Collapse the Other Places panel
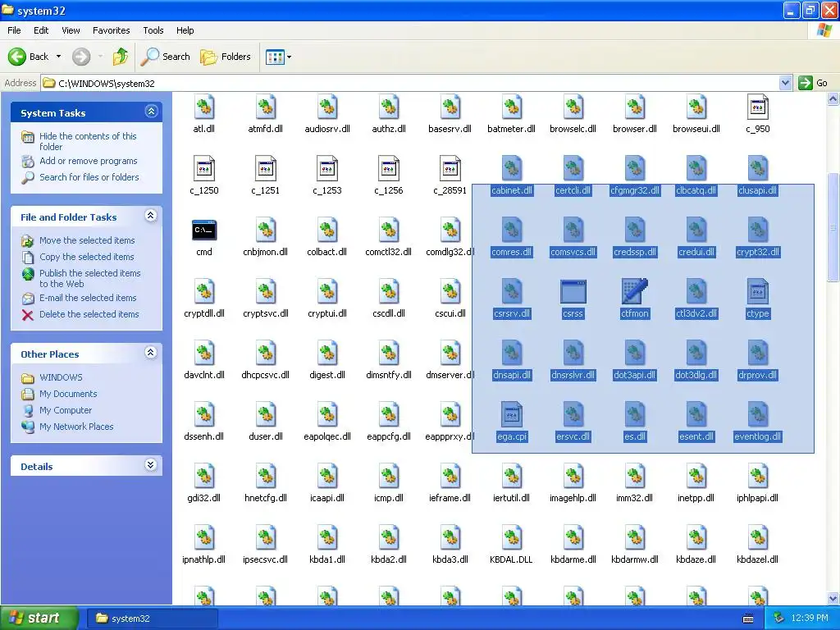 (x=151, y=353)
